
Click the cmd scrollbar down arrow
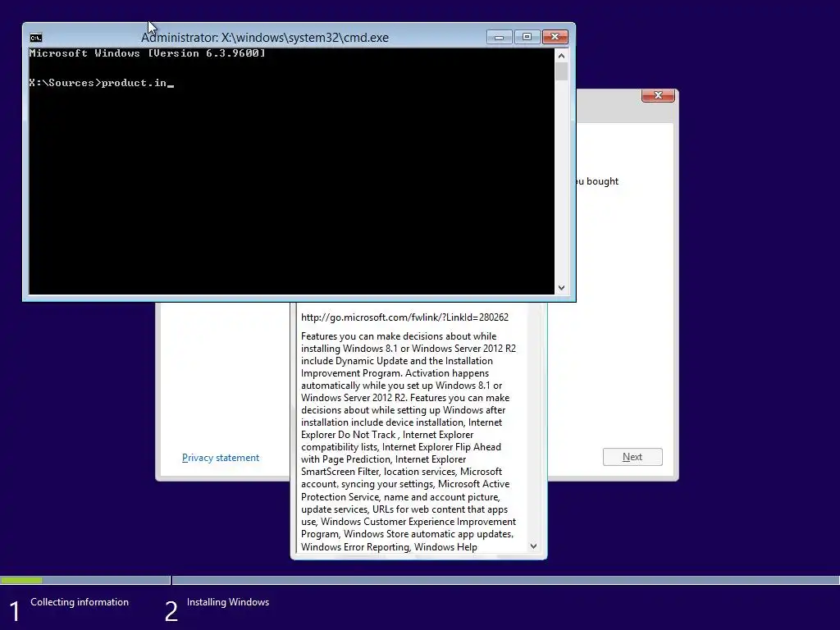pos(561,288)
